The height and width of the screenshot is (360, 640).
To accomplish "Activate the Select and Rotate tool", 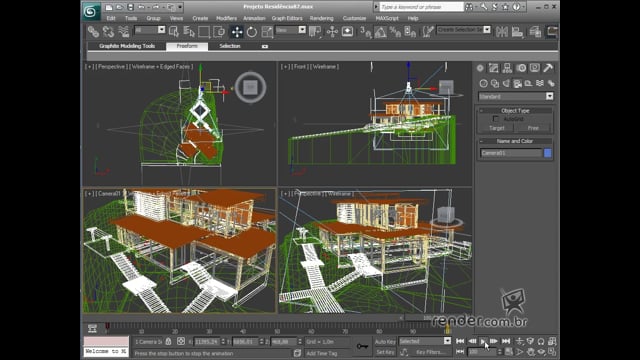I will pyautogui.click(x=252, y=31).
